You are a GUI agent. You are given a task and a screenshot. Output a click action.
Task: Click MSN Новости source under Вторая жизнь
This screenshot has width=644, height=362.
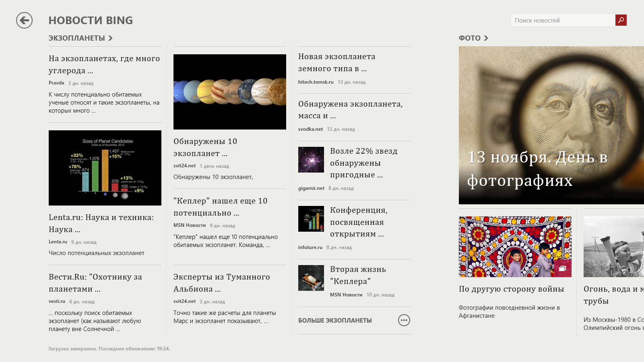346,295
